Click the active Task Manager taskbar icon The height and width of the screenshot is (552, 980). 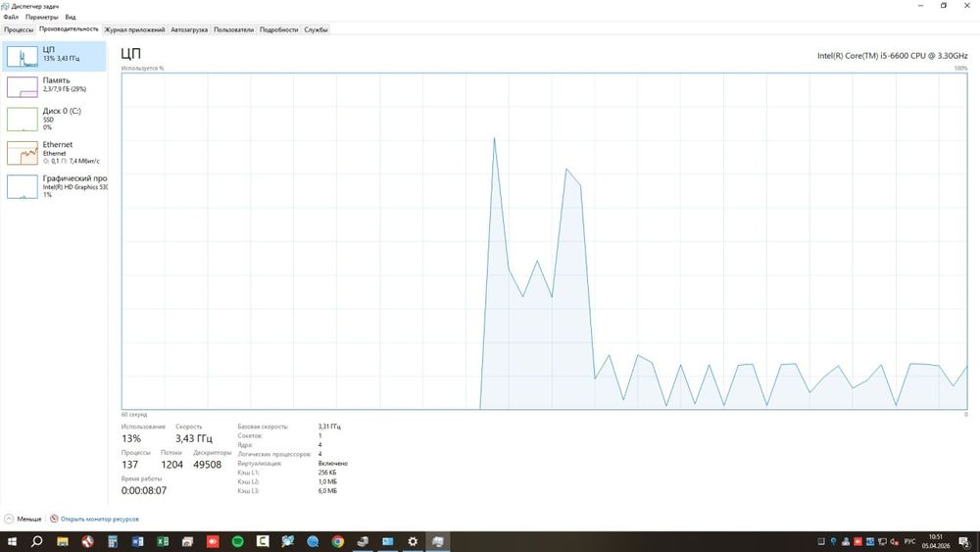437,541
